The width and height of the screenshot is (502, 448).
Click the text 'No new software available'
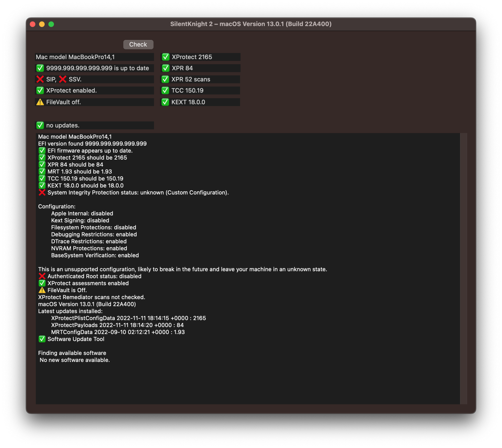75,360
